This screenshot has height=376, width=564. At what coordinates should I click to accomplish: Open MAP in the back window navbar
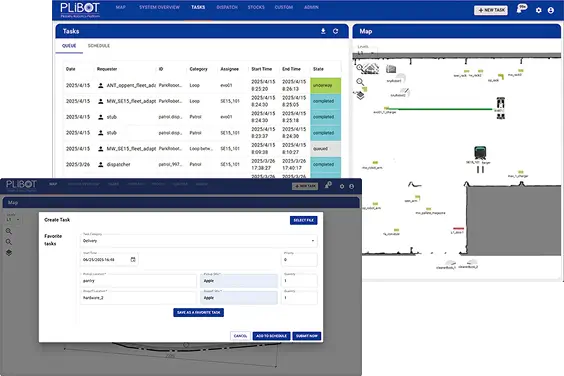coord(120,7)
